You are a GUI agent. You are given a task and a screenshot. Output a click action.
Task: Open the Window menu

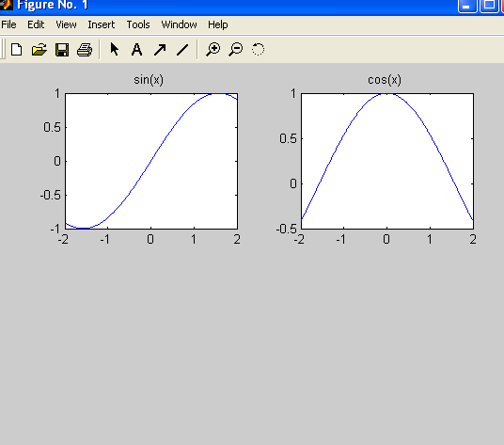point(179,24)
